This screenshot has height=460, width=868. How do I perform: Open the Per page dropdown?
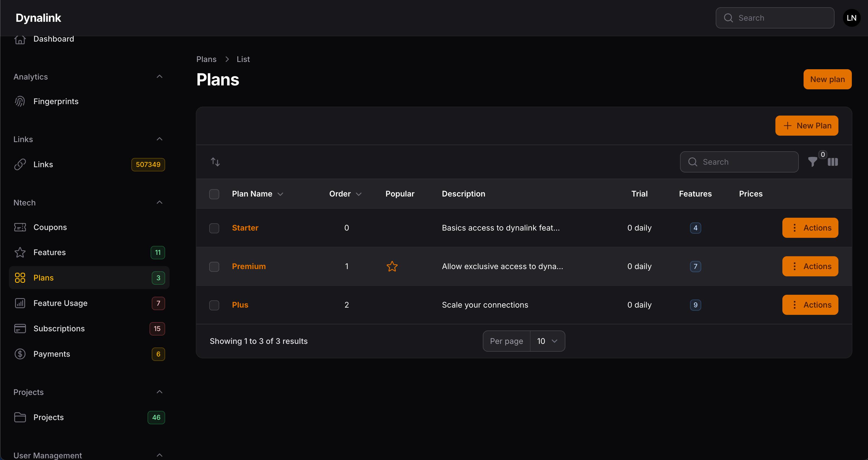[547, 341]
